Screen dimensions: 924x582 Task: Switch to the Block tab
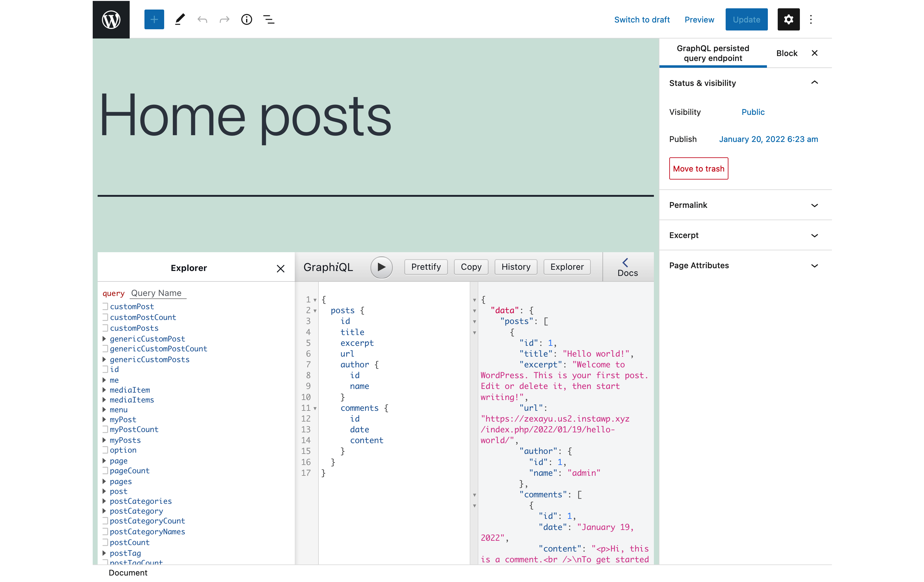click(x=787, y=53)
